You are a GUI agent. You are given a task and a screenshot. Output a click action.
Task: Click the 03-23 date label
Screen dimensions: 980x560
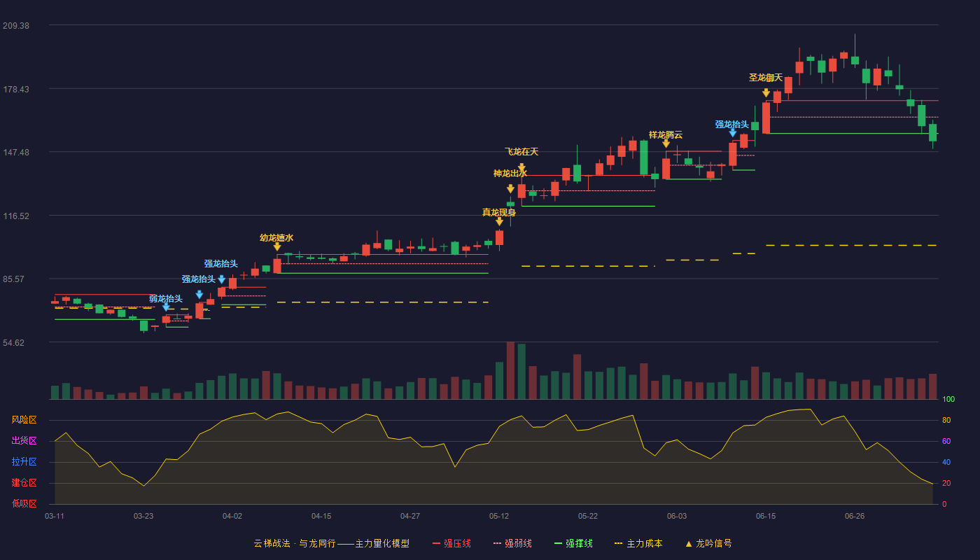click(143, 516)
